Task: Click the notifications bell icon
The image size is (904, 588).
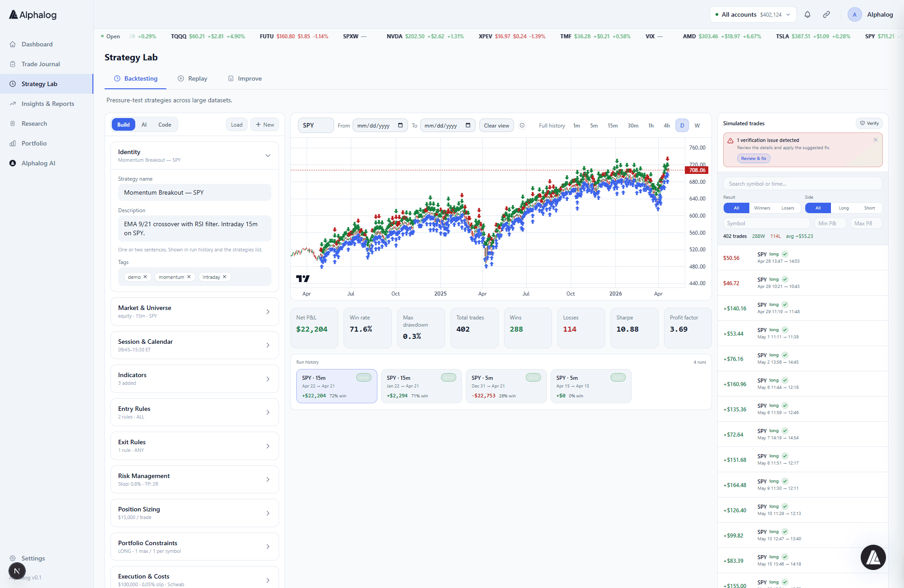Action: tap(808, 14)
